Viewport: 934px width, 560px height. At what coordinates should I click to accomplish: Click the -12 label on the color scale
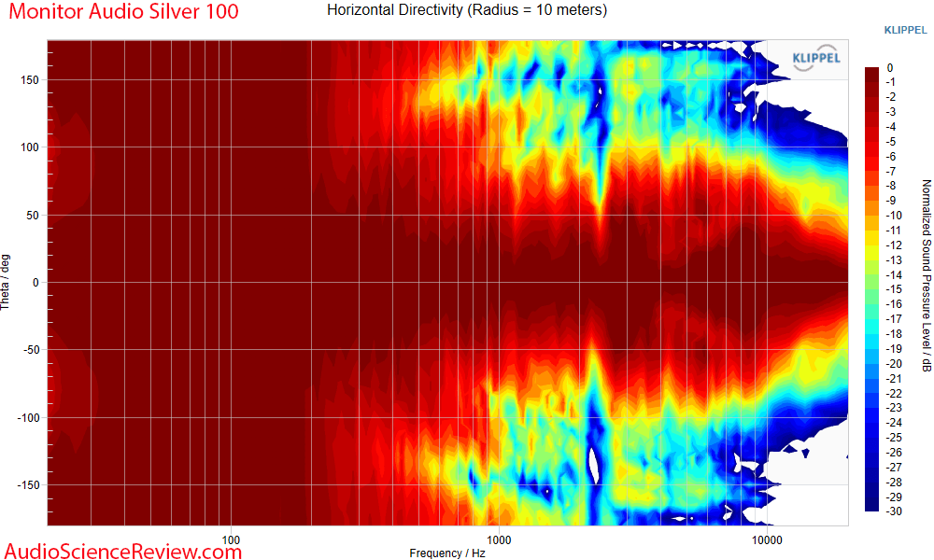pos(893,245)
